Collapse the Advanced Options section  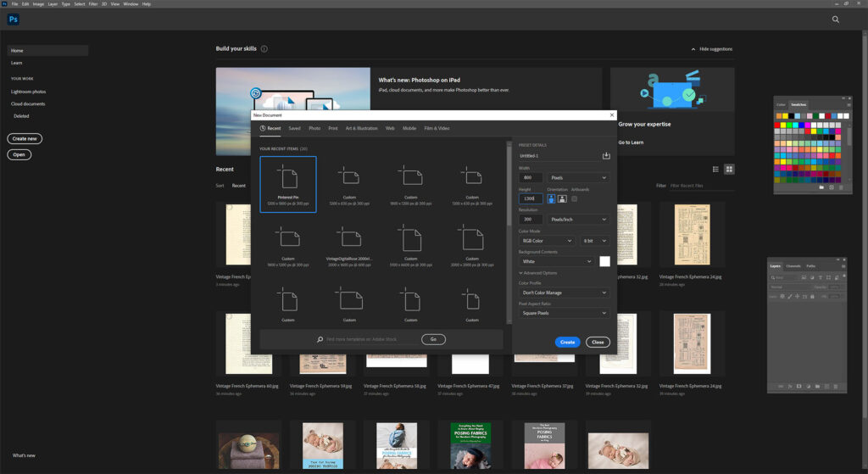pyautogui.click(x=538, y=273)
